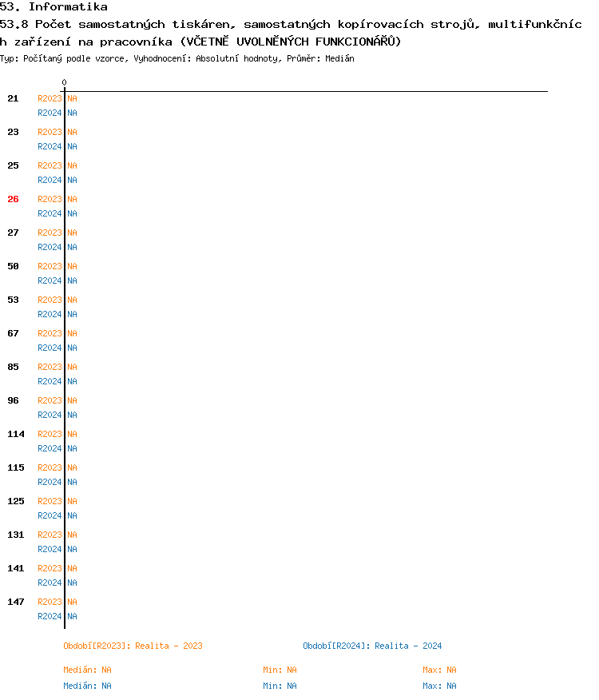Click the R2024 label in row 141
This screenshot has width=599, height=700.
(50, 583)
